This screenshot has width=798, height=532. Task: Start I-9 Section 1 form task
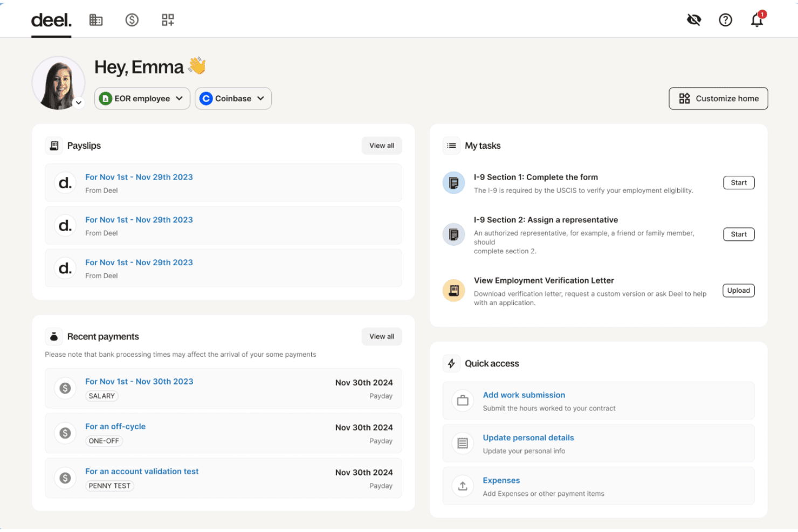click(739, 183)
